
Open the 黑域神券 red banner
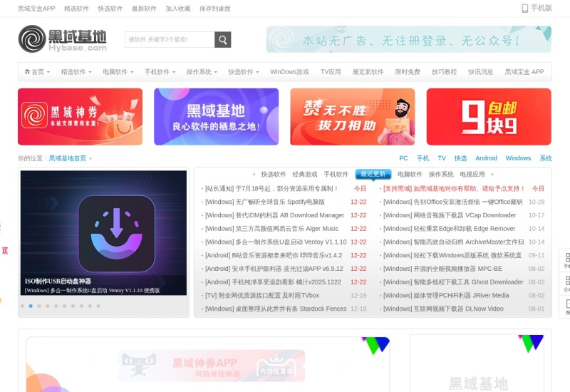[x=80, y=117]
